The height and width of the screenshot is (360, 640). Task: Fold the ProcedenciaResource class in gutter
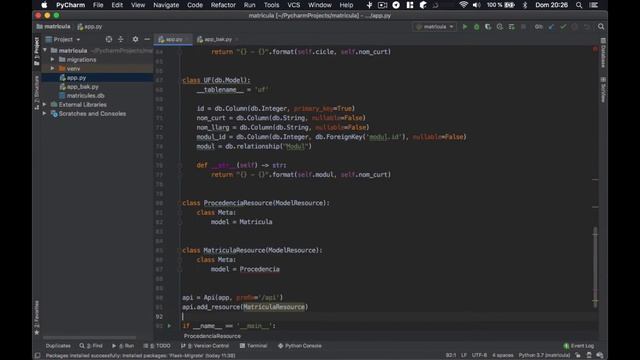[180, 203]
